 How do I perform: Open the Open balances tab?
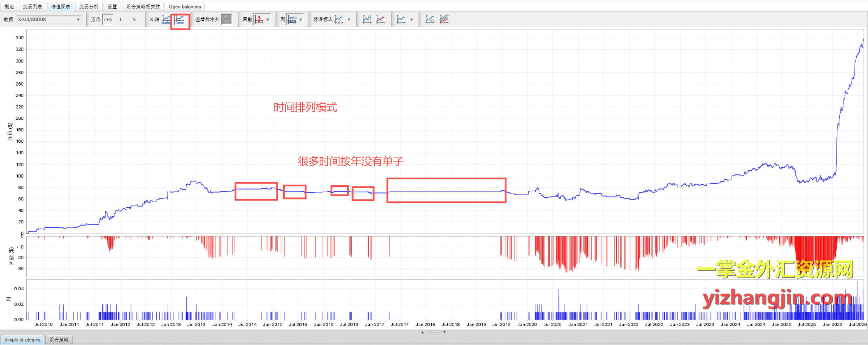tap(185, 6)
